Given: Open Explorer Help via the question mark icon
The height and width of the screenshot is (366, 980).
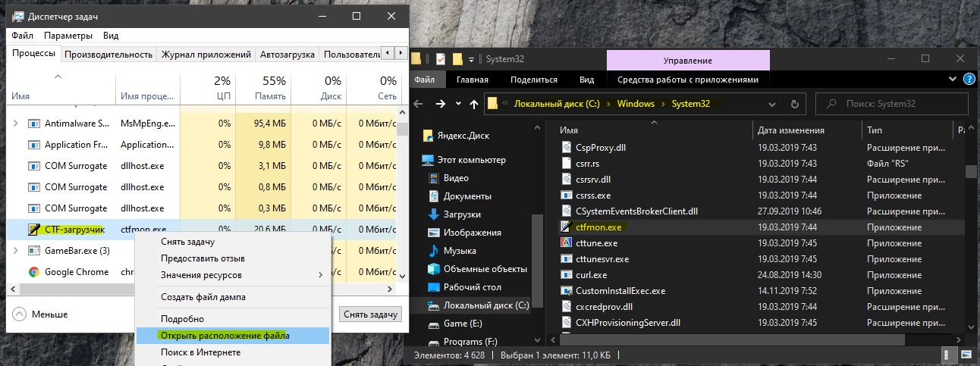Looking at the screenshot, I should point(969,79).
